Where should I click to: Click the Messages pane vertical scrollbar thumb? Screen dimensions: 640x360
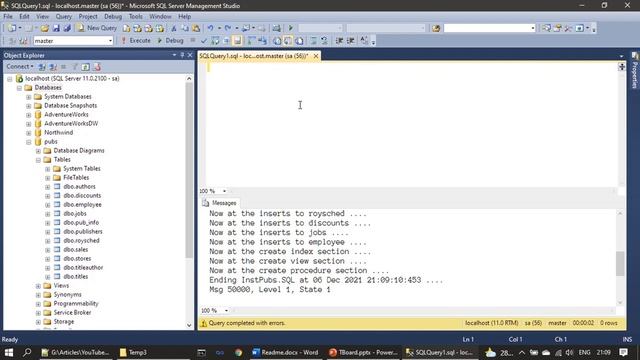point(620,263)
